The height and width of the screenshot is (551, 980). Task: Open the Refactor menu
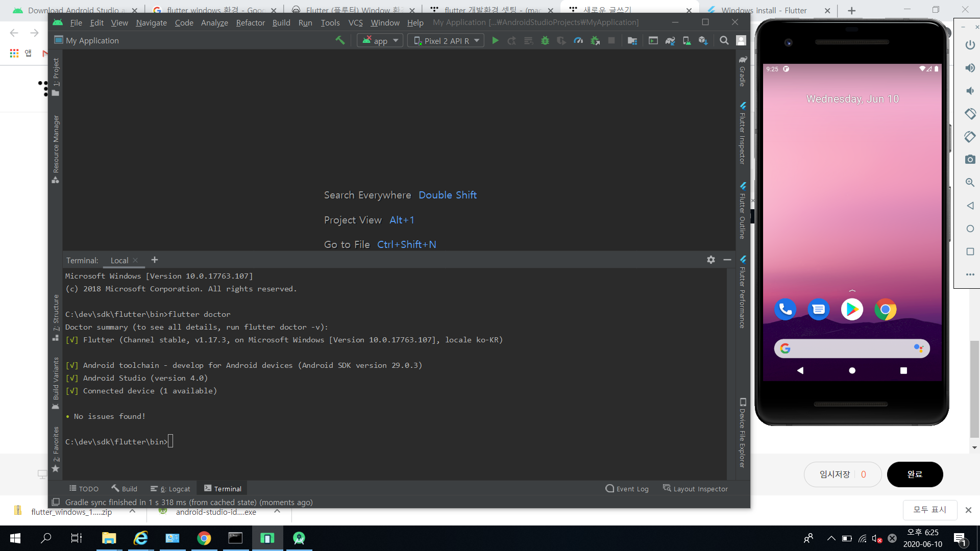250,22
